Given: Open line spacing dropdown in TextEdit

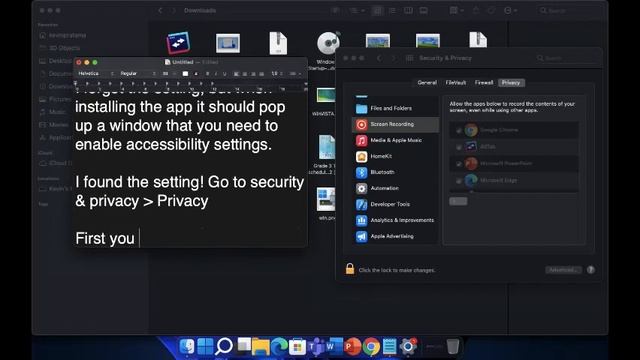Looking at the screenshot, I should (278, 74).
